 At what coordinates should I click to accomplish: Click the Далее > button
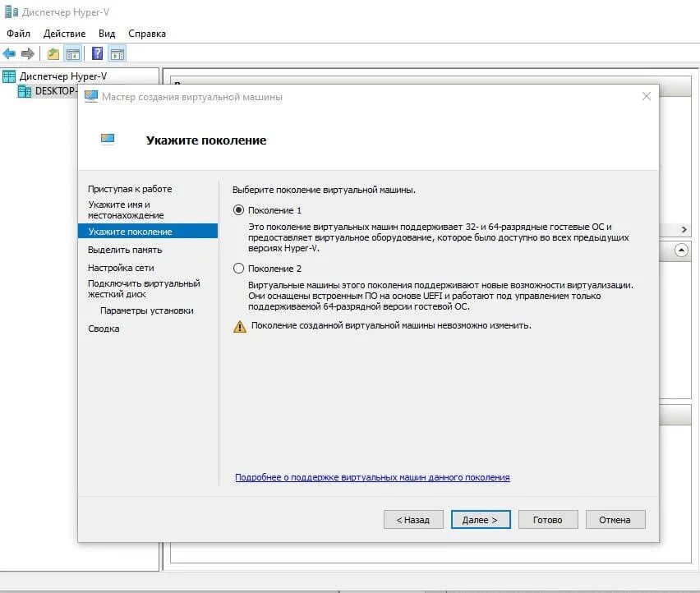481,520
